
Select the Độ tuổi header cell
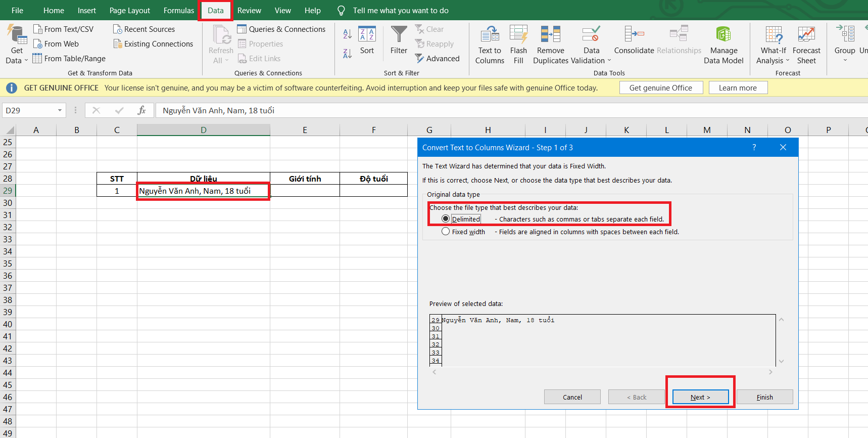click(x=373, y=179)
